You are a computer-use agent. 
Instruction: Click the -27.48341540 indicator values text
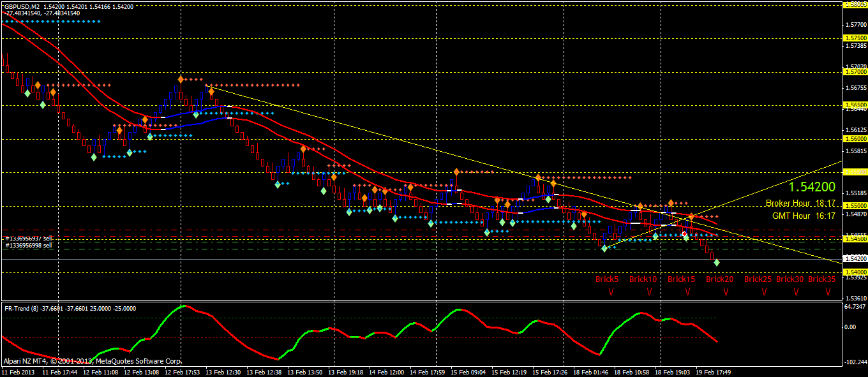click(x=41, y=13)
